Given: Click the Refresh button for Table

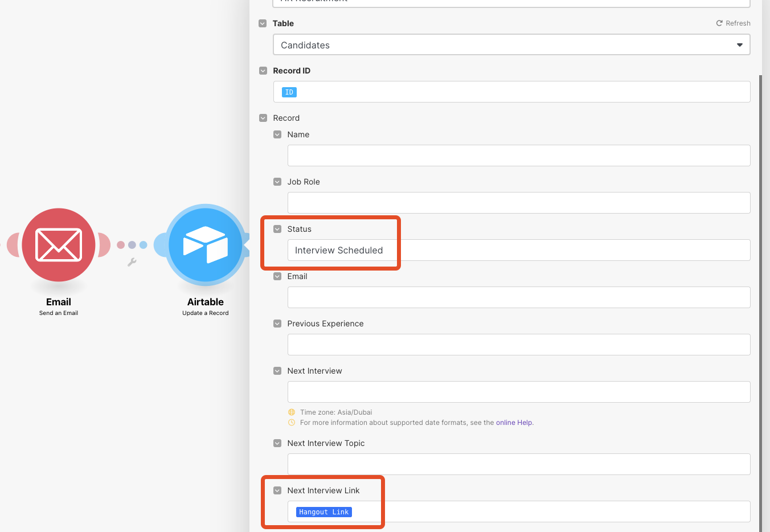Looking at the screenshot, I should pos(733,23).
